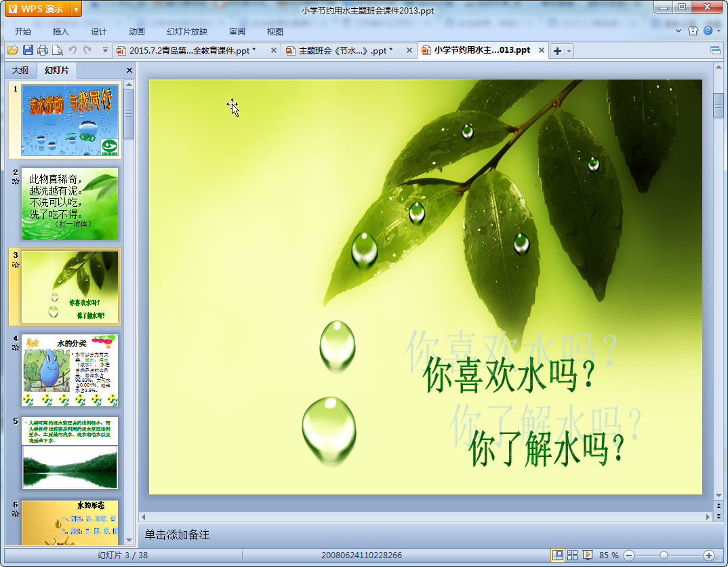This screenshot has width=728, height=567.
Task: Switch to the 幻灯片 thumbnails pane tab
Action: 57,70
